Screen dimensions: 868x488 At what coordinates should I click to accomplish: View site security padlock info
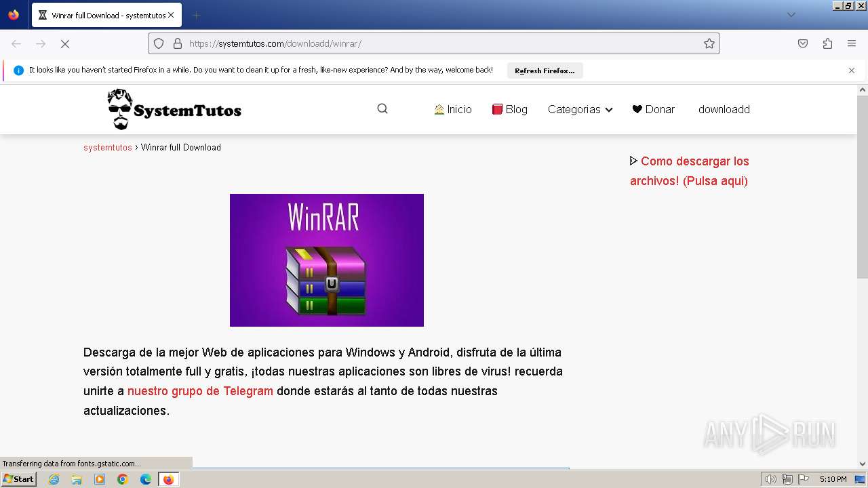pos(178,43)
